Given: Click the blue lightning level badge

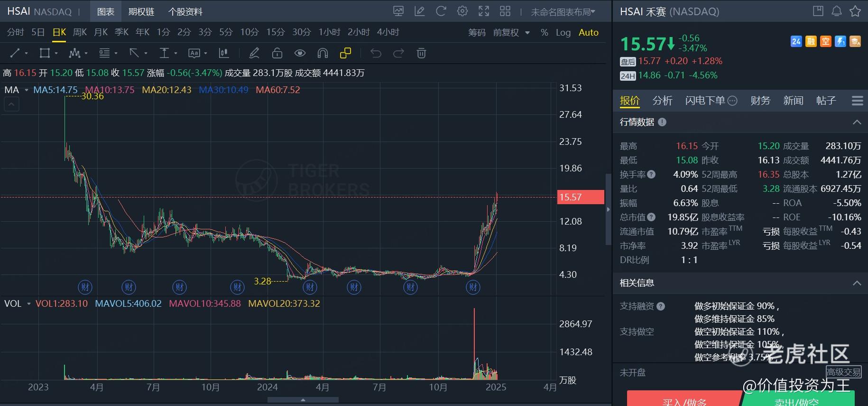Looking at the screenshot, I should [x=840, y=41].
